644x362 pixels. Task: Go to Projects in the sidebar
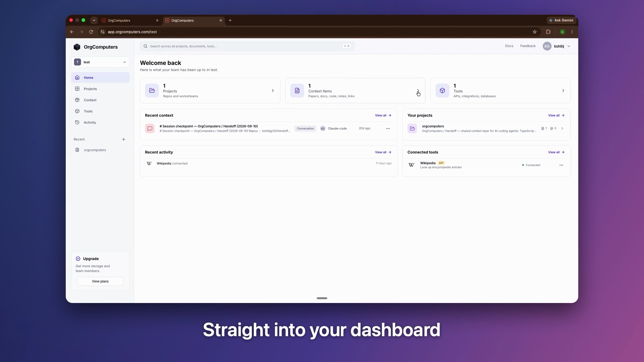[100, 89]
